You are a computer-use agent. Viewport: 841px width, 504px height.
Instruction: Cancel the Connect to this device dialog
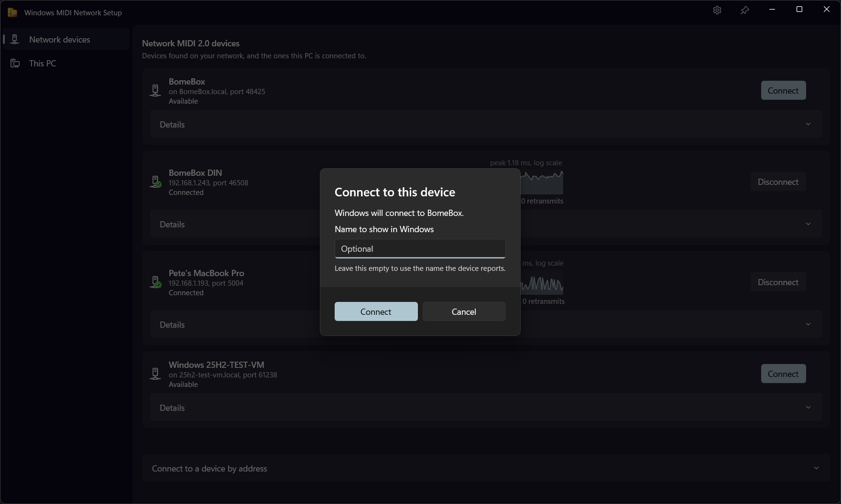464,311
